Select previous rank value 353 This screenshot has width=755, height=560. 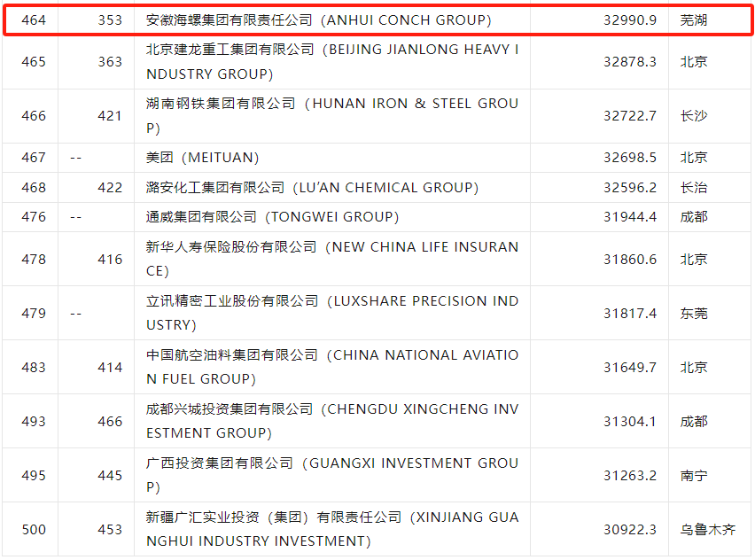(110, 19)
